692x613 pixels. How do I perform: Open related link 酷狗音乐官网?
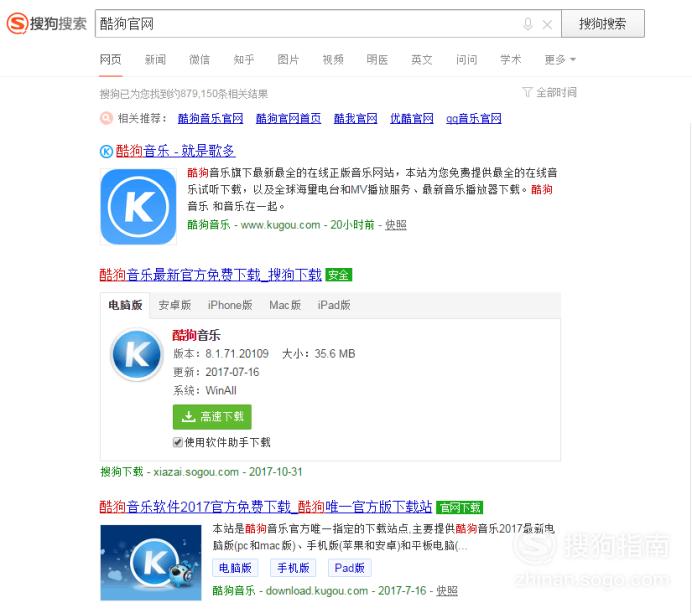click(x=211, y=118)
